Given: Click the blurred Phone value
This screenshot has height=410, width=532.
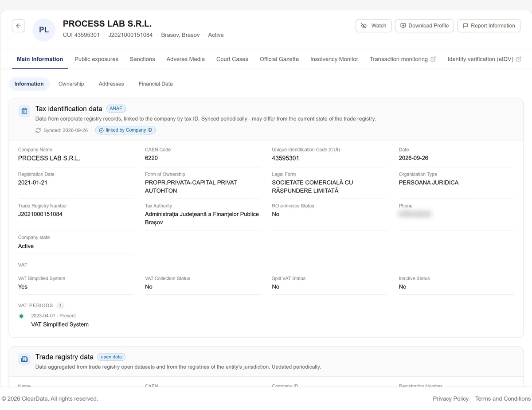Looking at the screenshot, I should [415, 214].
